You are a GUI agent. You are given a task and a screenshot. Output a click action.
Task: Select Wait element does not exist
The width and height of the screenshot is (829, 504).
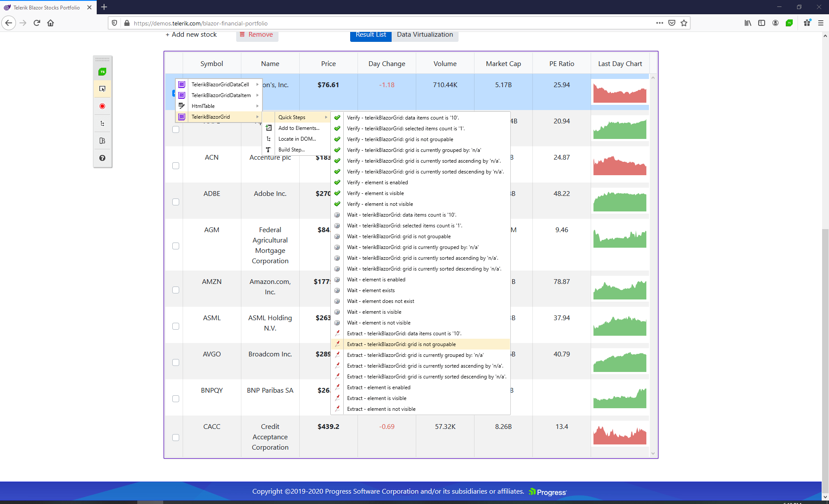tap(421, 301)
